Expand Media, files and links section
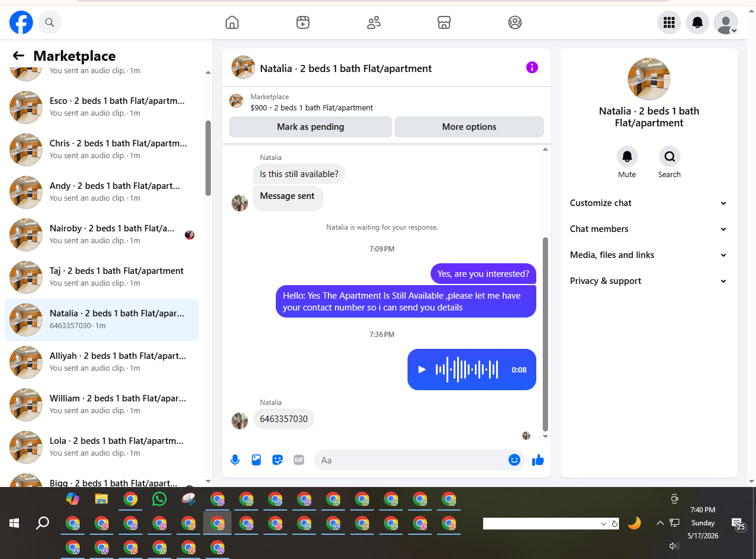Image resolution: width=756 pixels, height=559 pixels. tap(649, 255)
